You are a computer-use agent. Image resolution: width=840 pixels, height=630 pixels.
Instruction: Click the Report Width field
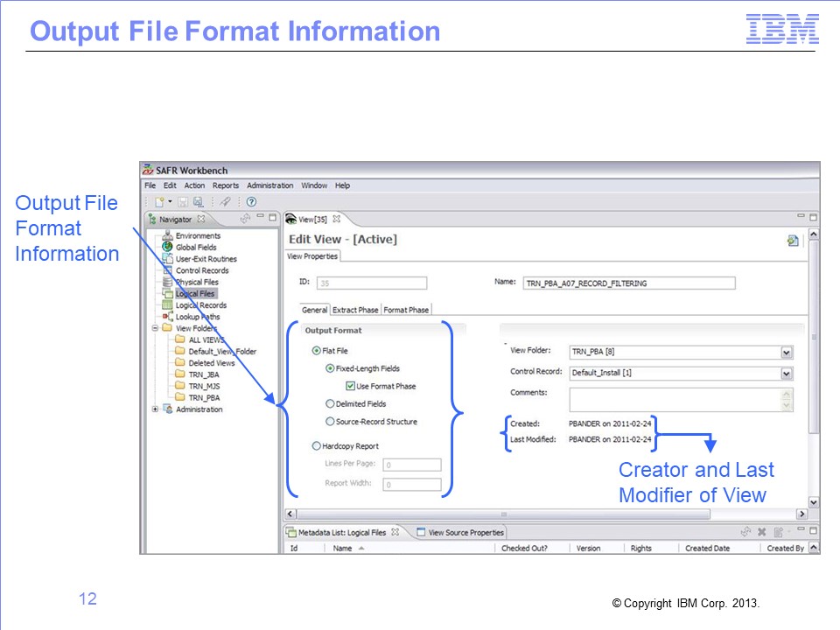[412, 484]
